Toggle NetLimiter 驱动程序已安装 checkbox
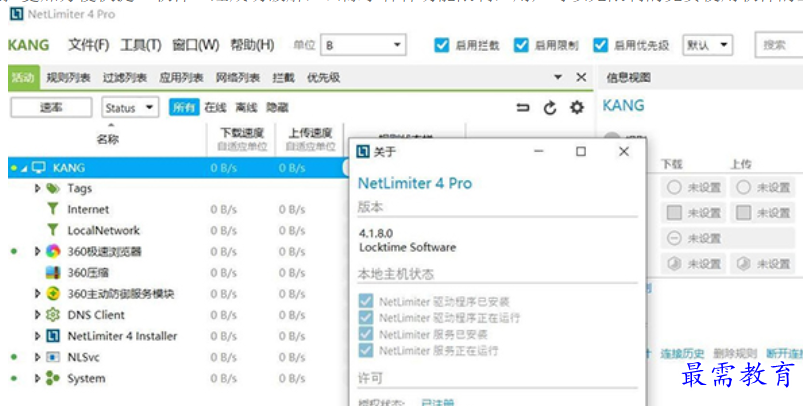 [366, 301]
